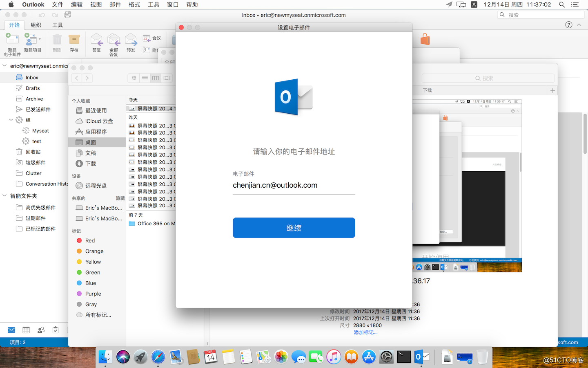Select list view in Finder toolbar

point(145,78)
